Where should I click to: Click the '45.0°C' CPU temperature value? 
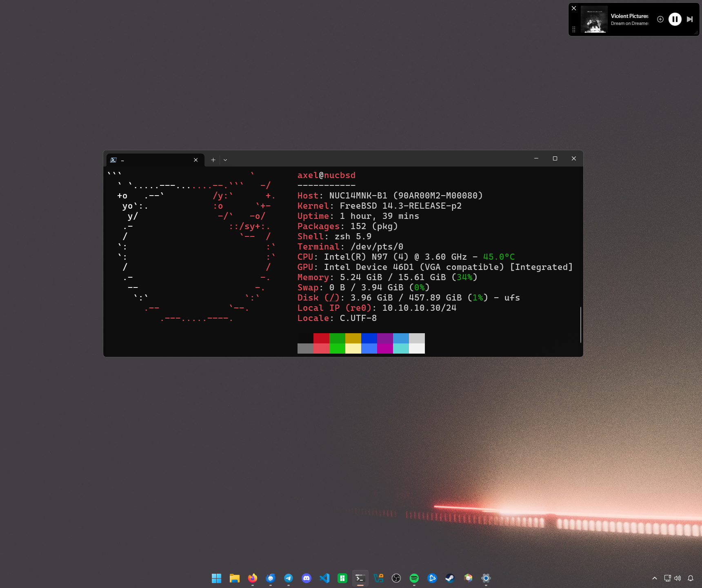(499, 257)
